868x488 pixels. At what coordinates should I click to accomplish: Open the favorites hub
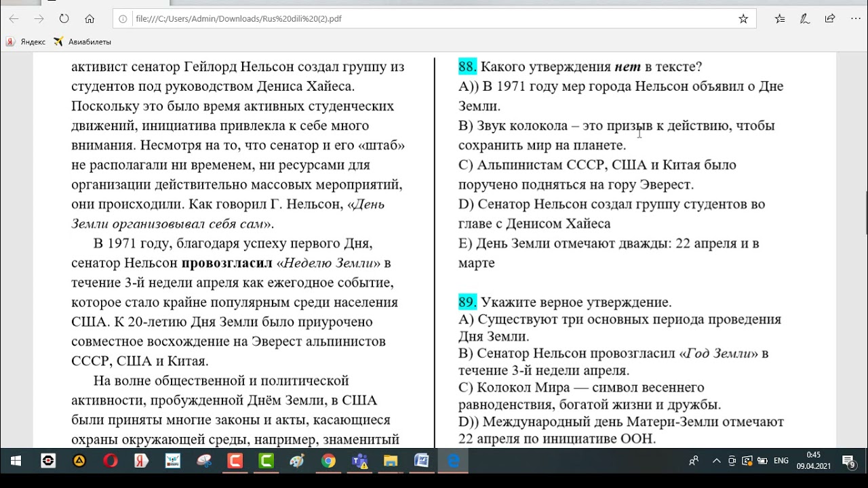[780, 19]
